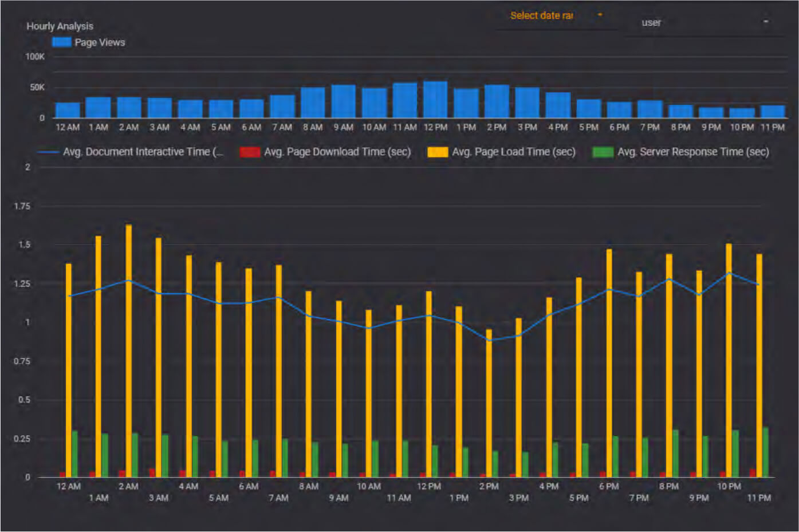Image resolution: width=799 pixels, height=532 pixels.
Task: Click the Avg. Server Response Time legend label
Action: click(692, 152)
